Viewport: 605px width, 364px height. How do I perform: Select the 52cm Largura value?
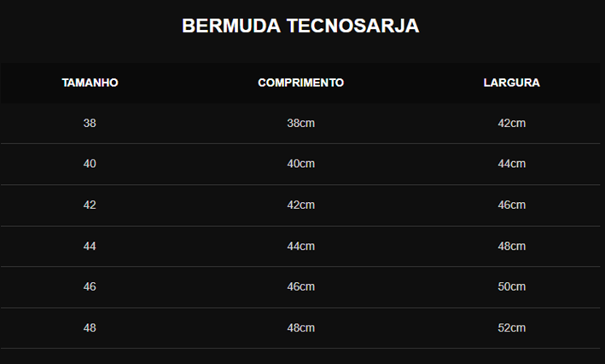click(x=511, y=327)
